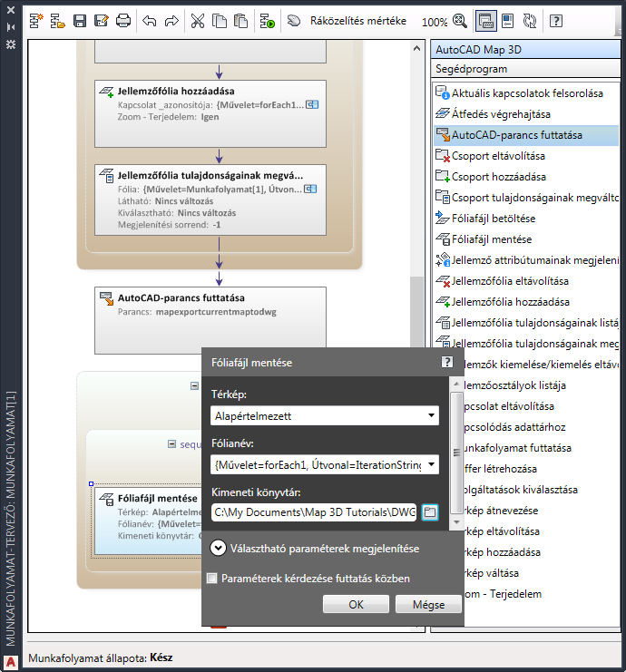
Task: Select Csoport tulajdonságainak megváltoztatása activity
Action: (526, 198)
